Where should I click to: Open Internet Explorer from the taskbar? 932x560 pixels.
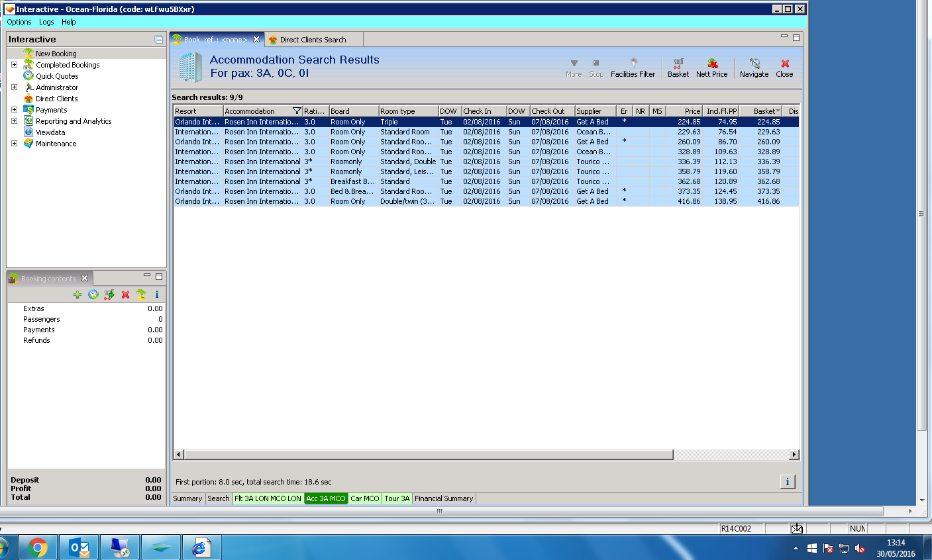coord(201,547)
